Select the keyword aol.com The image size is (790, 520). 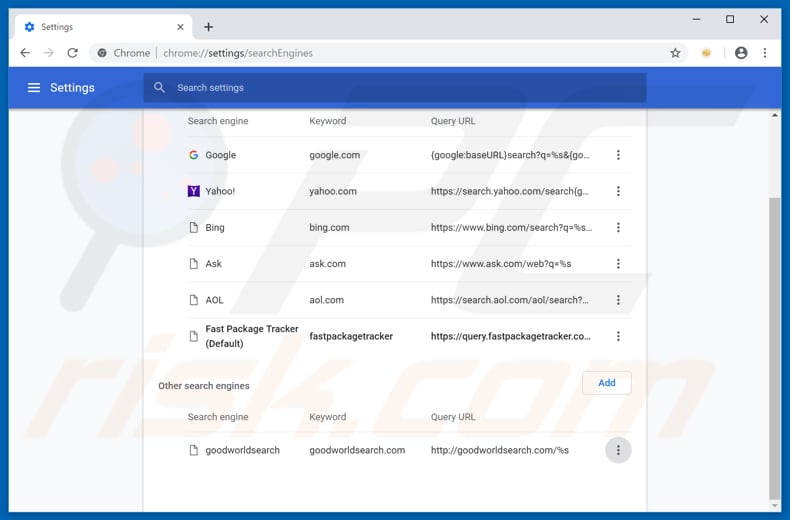coord(326,300)
